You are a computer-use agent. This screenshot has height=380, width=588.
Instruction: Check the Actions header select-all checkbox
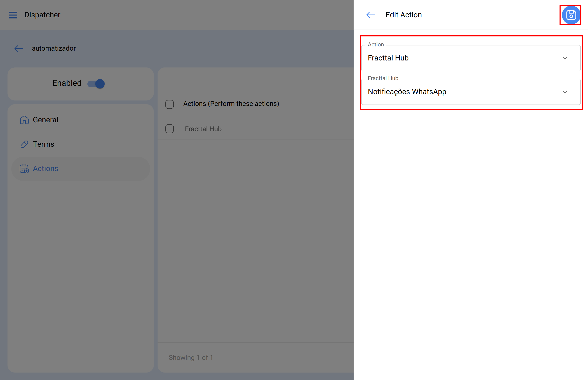[x=170, y=104]
